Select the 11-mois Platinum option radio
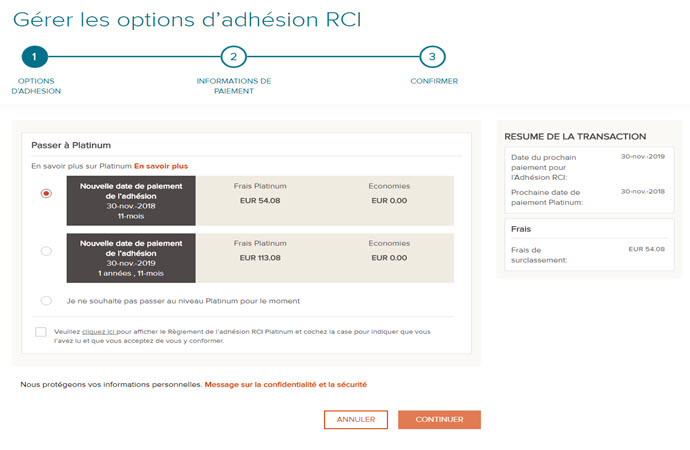The width and height of the screenshot is (690, 450). (46, 194)
